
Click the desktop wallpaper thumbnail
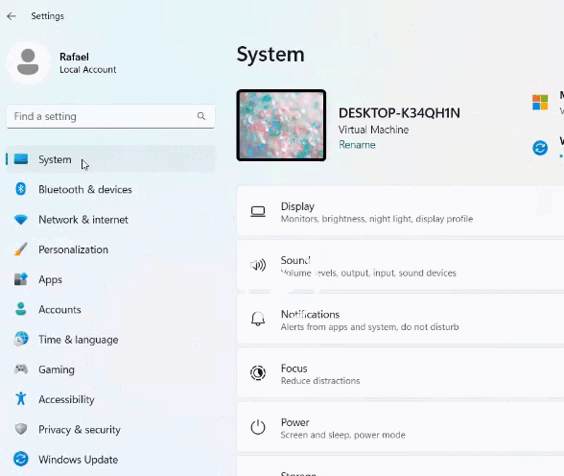[x=281, y=125]
